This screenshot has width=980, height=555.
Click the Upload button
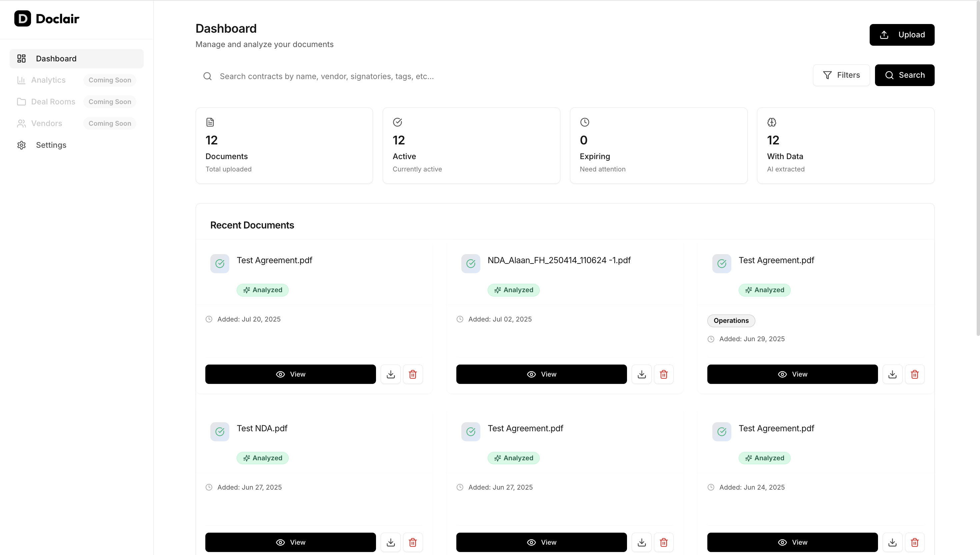pyautogui.click(x=902, y=35)
